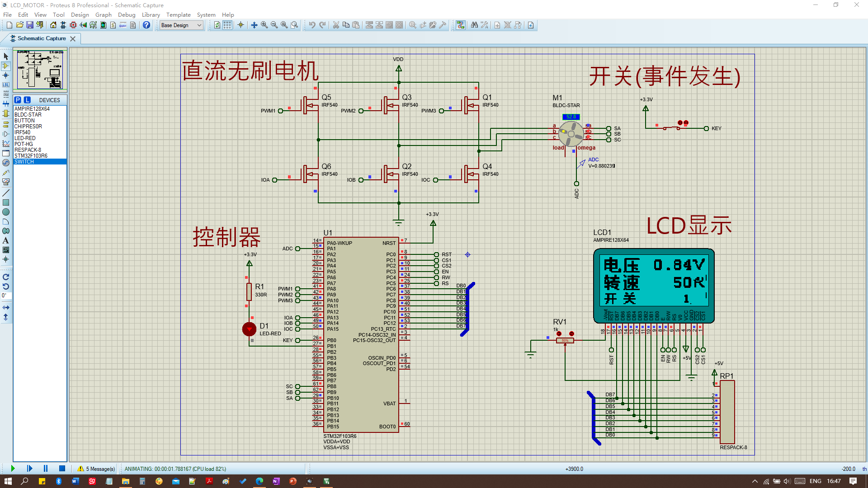
Task: Click the RV1 potentiometer increase arrow
Action: tap(571, 334)
